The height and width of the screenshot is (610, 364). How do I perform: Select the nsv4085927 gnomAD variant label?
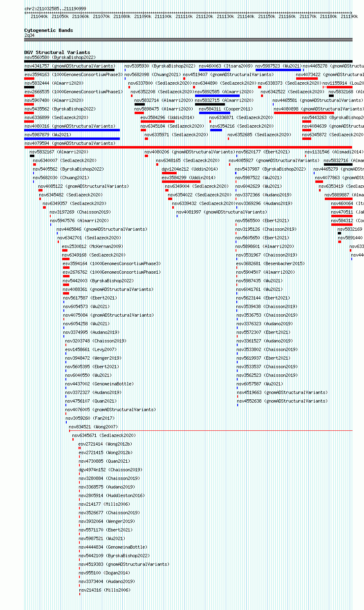coord(274,161)
